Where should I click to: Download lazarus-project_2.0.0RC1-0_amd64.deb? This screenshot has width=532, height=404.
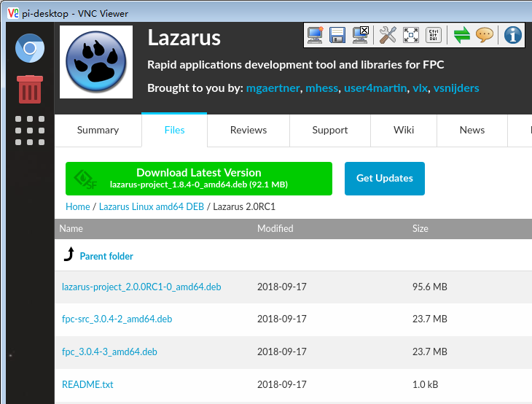pos(141,287)
